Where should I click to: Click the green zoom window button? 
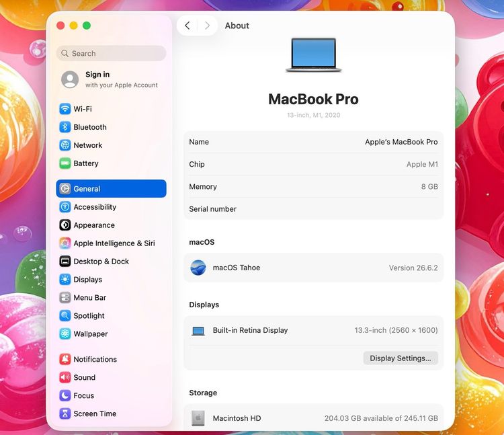[x=87, y=26]
